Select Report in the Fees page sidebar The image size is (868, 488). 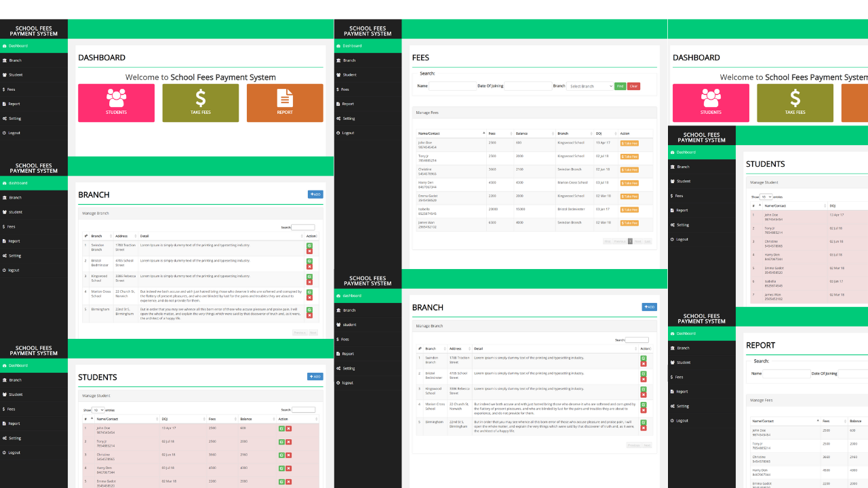[368, 104]
